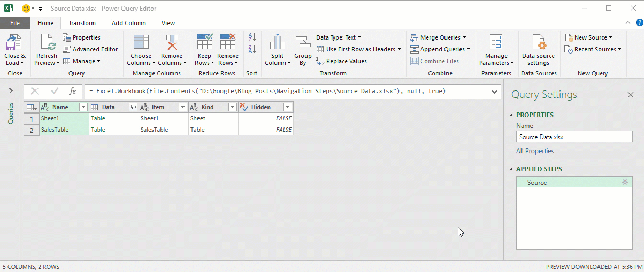This screenshot has height=272, width=644.
Task: Select row number 2 header
Action: tap(32, 130)
